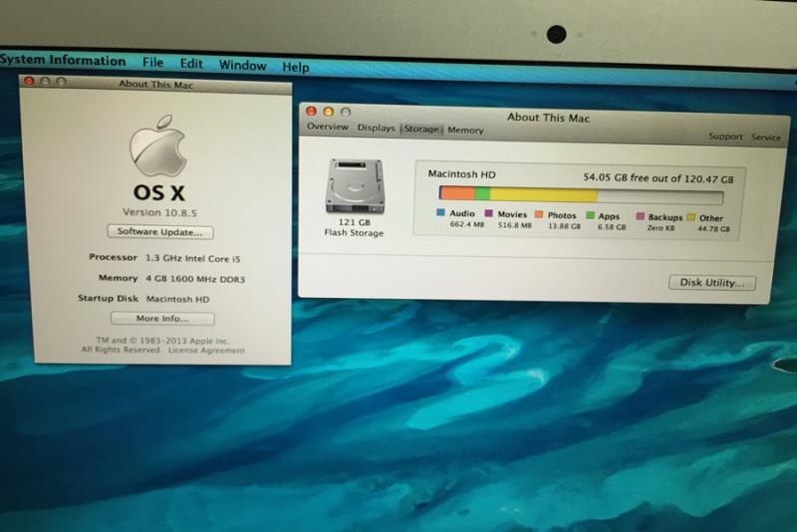Click 'Macintosh HD' startup disk value
The height and width of the screenshot is (532, 797).
178,299
